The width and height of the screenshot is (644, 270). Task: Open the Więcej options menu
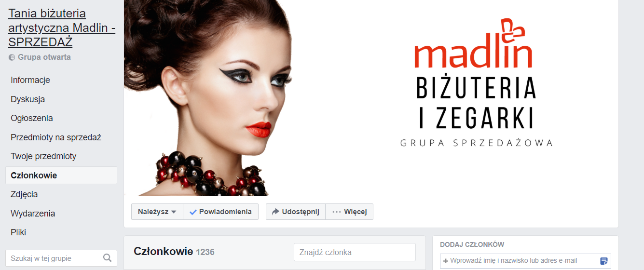(349, 212)
